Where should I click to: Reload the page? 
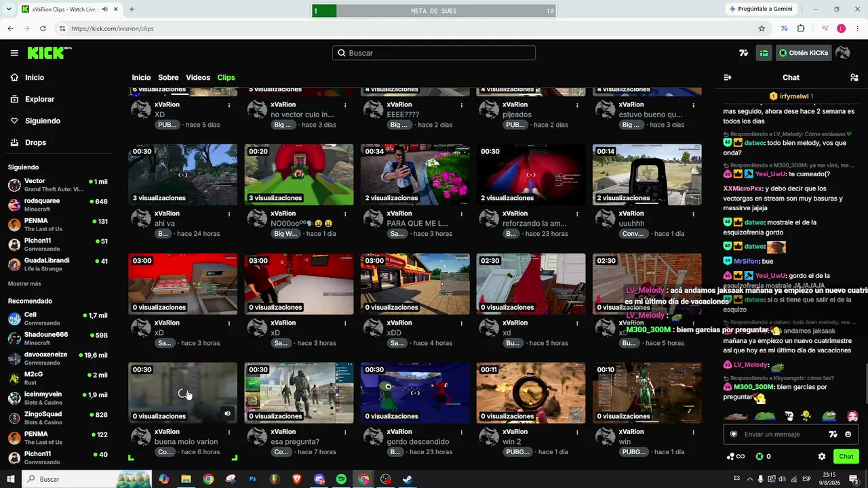[x=43, y=28]
